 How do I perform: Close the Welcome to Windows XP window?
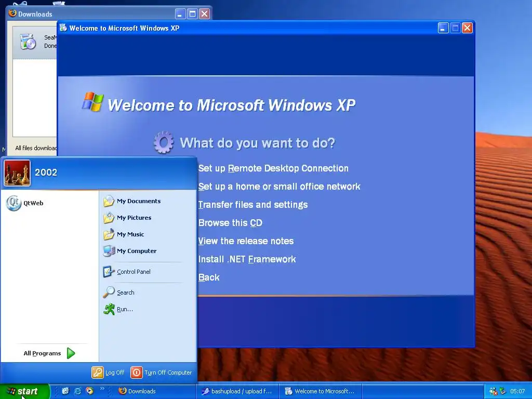click(x=467, y=28)
